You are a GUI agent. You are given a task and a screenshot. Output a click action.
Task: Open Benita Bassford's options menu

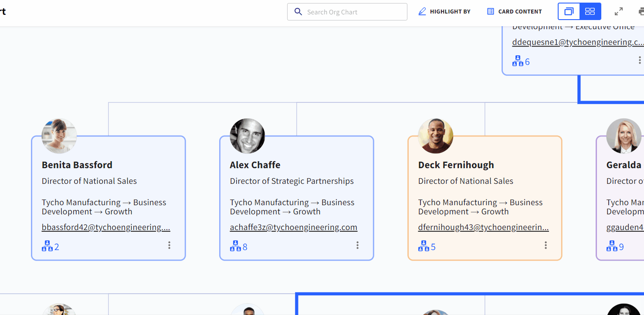tap(169, 245)
